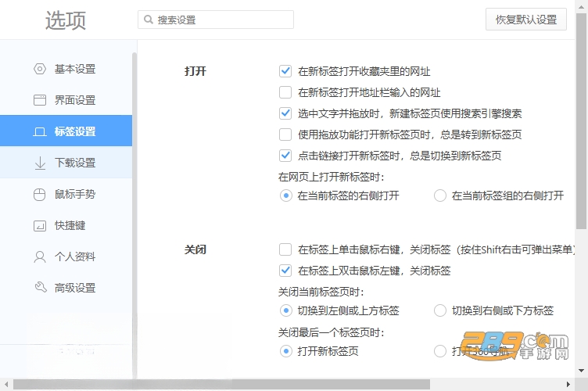Viewport: 588px width, 391px height.
Task: Click the 恢复默认设置 button
Action: coord(525,19)
